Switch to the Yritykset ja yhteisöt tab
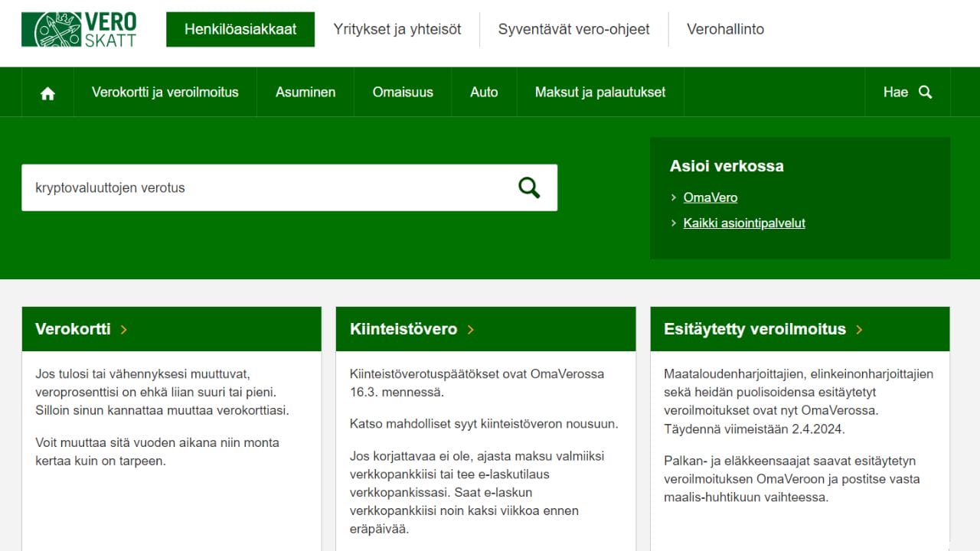980x551 pixels. pyautogui.click(x=397, y=29)
